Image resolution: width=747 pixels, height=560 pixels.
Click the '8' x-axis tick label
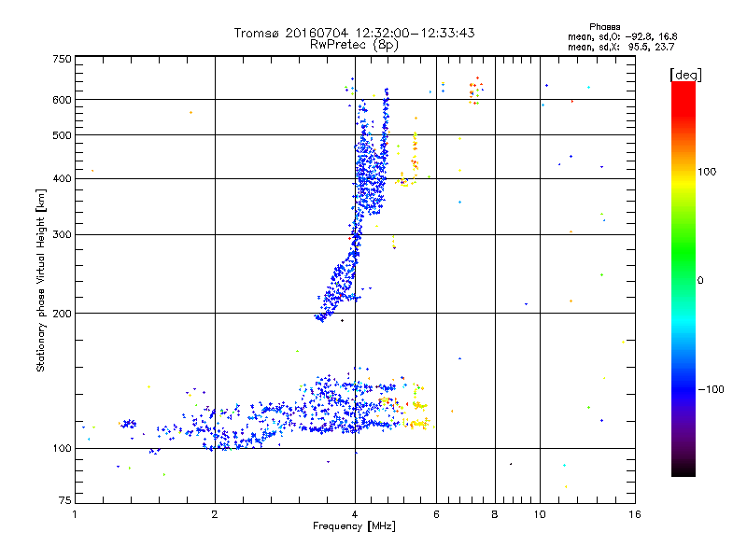click(495, 514)
